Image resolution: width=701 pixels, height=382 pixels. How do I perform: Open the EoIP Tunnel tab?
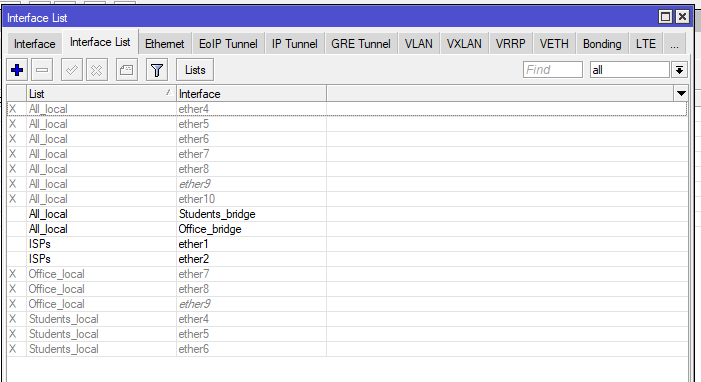coord(228,44)
